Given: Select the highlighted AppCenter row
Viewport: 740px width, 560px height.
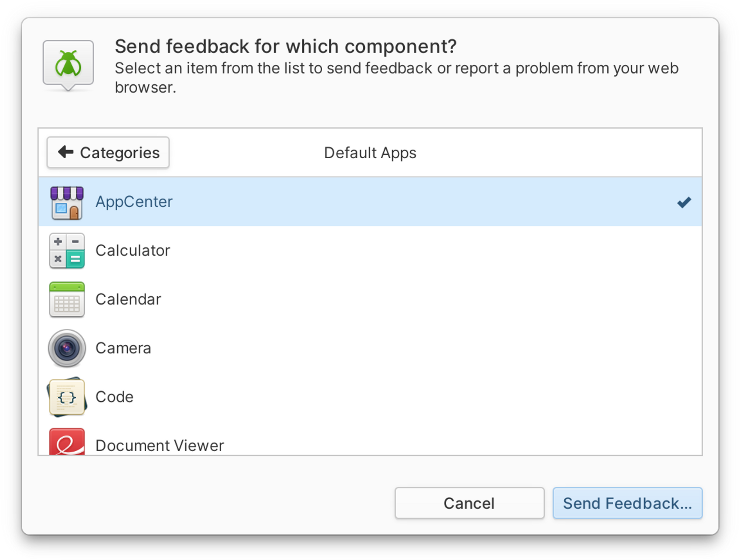Looking at the screenshot, I should tap(370, 202).
